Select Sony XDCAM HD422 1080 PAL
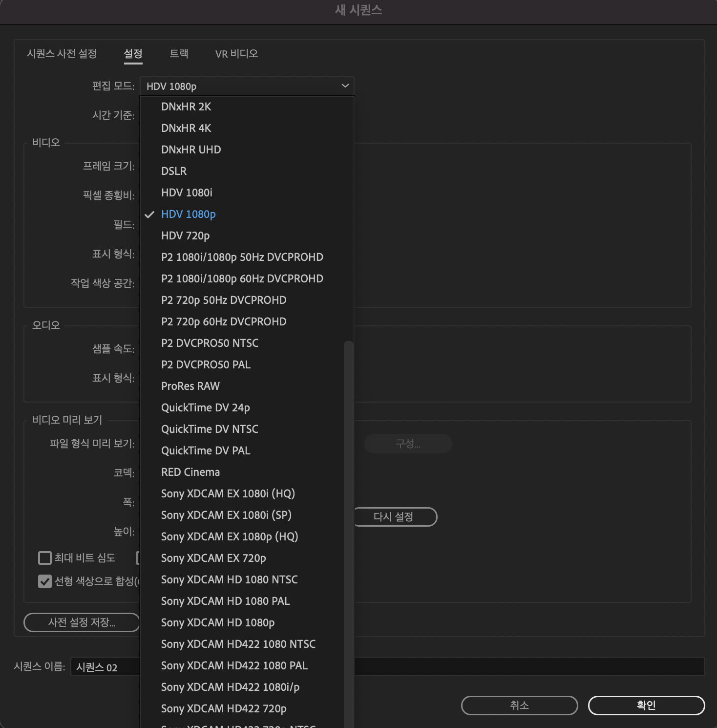 [x=242, y=665]
